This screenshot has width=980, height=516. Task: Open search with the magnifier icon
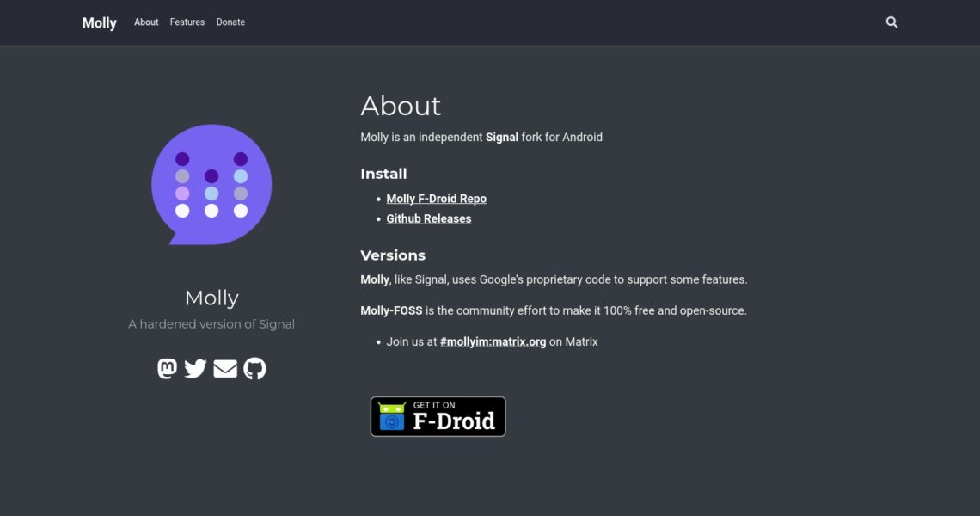891,22
